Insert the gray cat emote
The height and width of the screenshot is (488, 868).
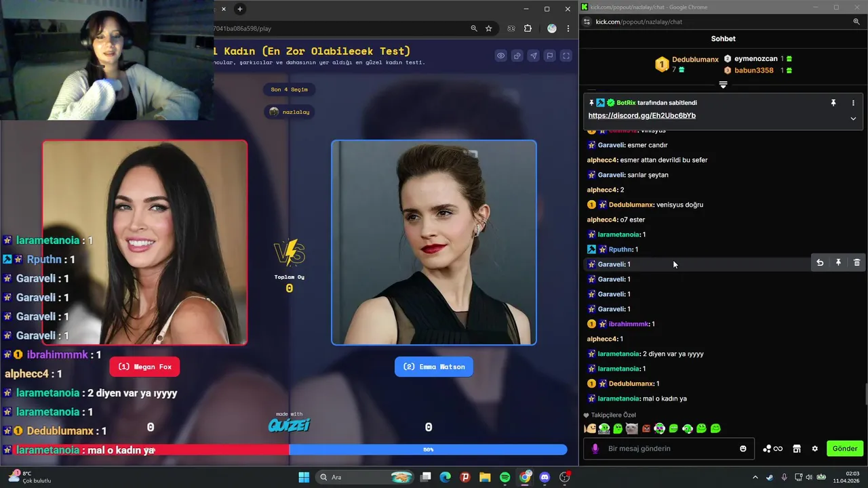point(631,428)
